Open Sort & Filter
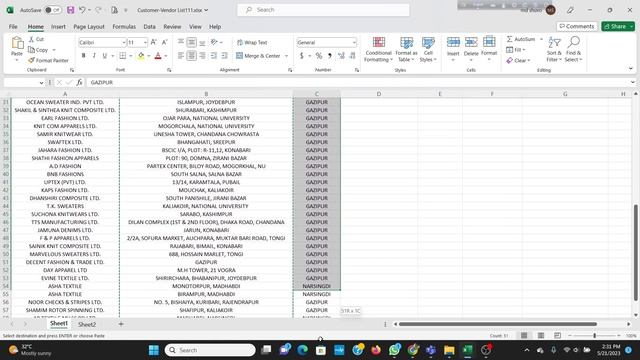This screenshot has height=360, width=640. pyautogui.click(x=554, y=49)
